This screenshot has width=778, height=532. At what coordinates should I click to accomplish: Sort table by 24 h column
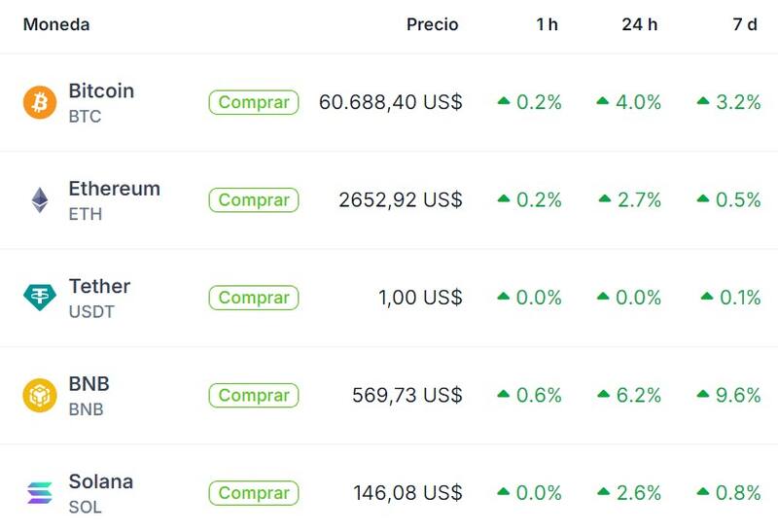639,24
